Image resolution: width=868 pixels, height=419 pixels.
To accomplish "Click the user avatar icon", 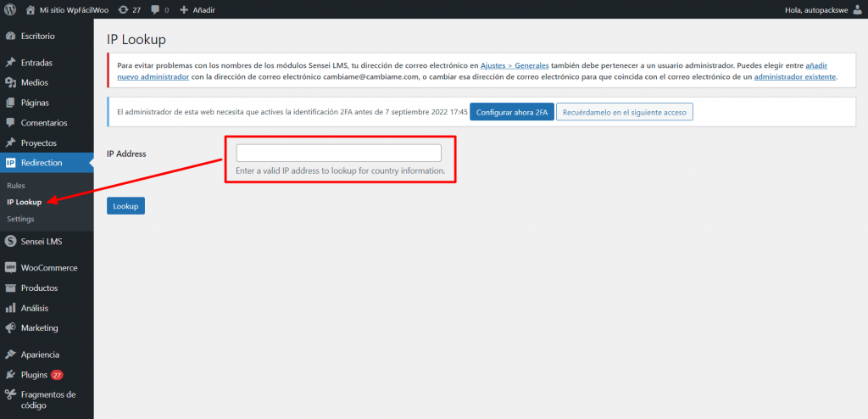I will (x=857, y=10).
